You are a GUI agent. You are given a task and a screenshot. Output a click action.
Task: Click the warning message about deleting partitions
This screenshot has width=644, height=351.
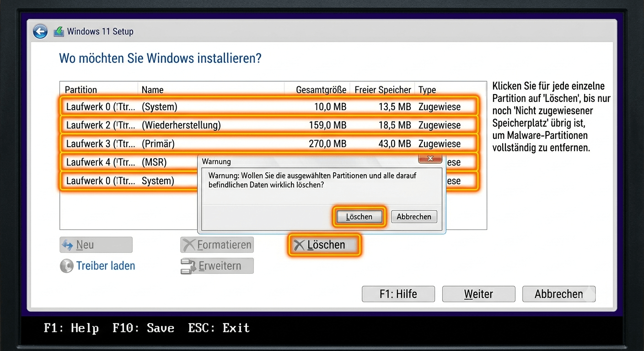[312, 180]
